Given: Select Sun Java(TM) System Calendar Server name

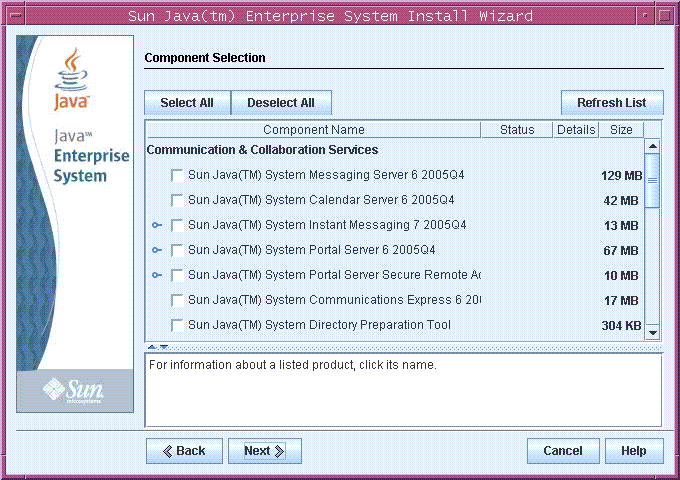Looking at the screenshot, I should point(321,200).
